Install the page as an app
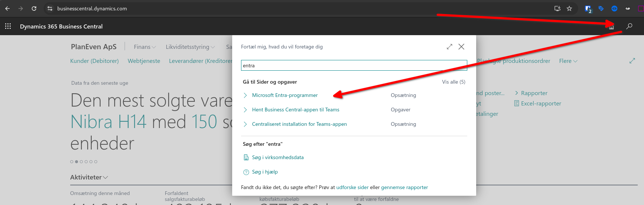 point(557,9)
